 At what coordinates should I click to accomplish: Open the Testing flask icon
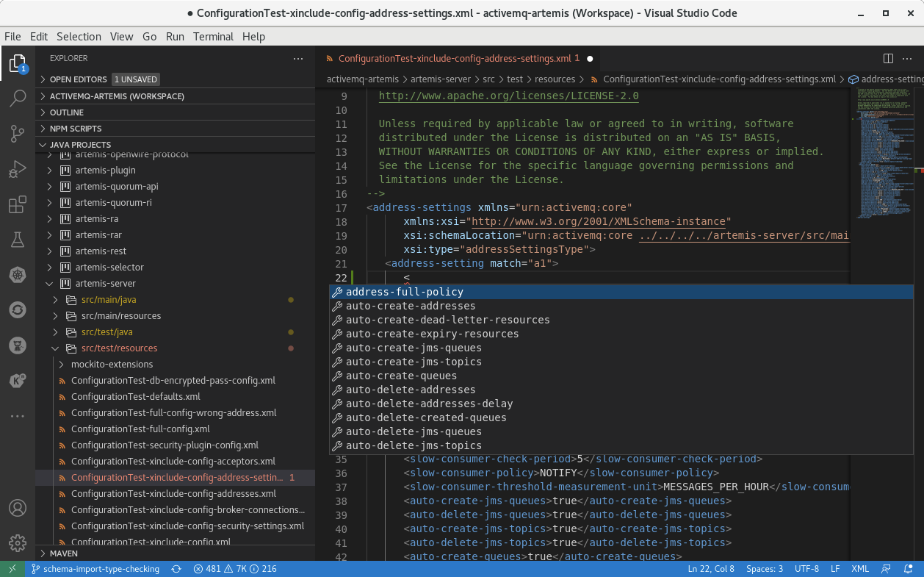point(18,240)
